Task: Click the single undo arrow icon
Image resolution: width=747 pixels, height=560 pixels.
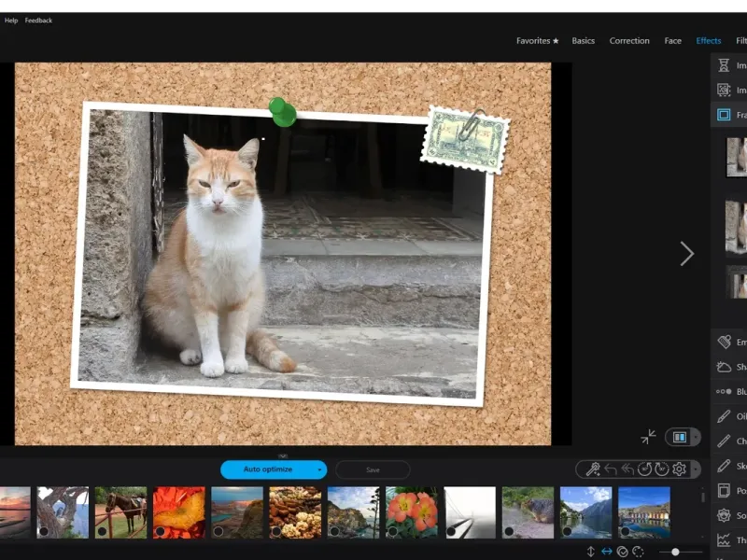Action: [x=610, y=469]
